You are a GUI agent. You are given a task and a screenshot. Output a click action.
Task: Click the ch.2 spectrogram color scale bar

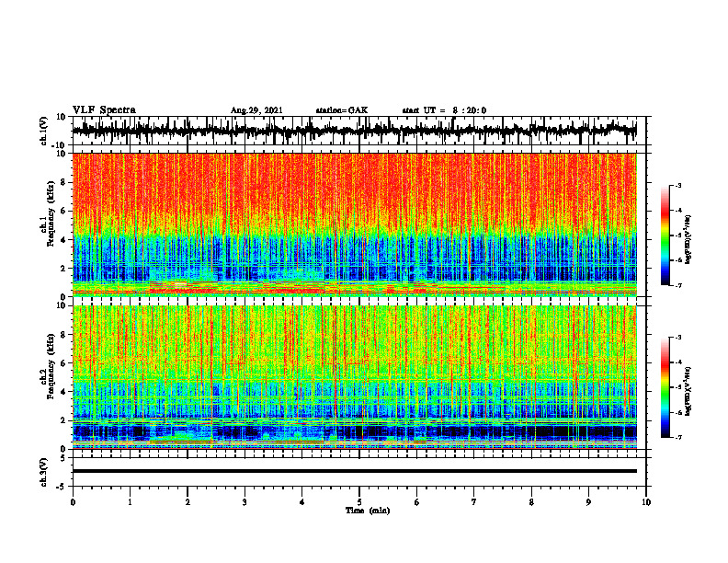[665, 387]
